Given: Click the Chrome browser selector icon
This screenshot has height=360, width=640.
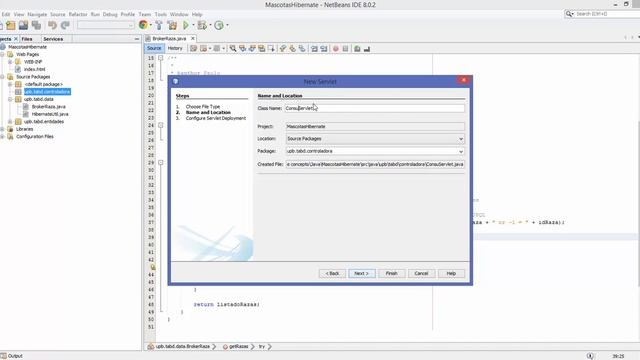Looking at the screenshot, I should 143,25.
